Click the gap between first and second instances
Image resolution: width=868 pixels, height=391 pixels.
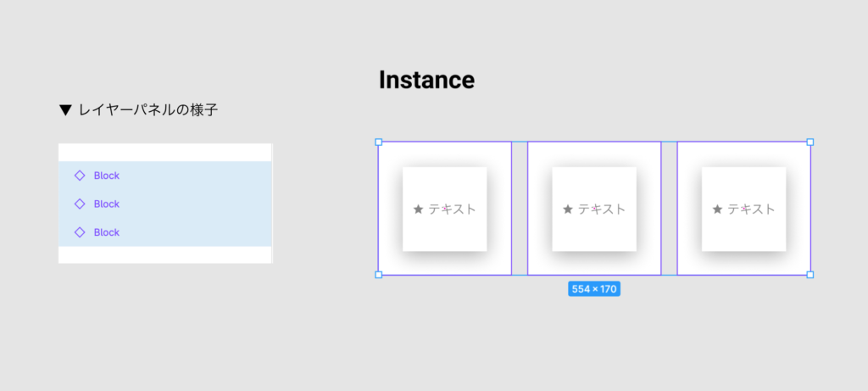pos(520,209)
